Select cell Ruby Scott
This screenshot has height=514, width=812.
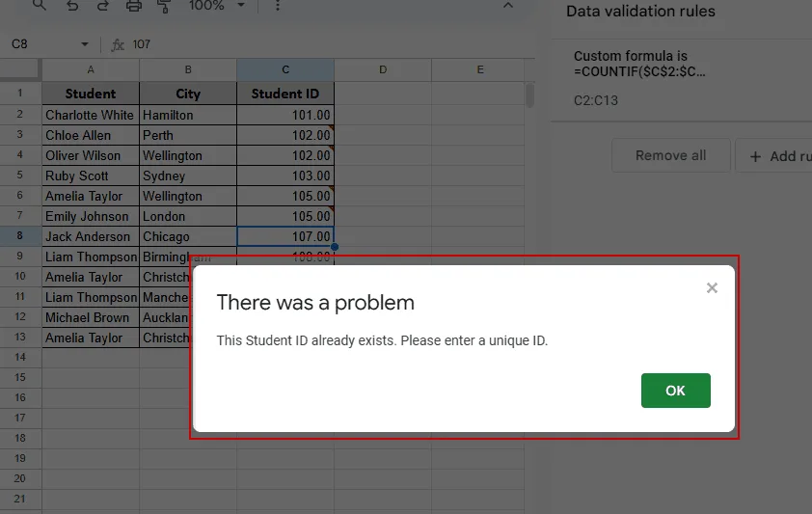click(x=91, y=176)
